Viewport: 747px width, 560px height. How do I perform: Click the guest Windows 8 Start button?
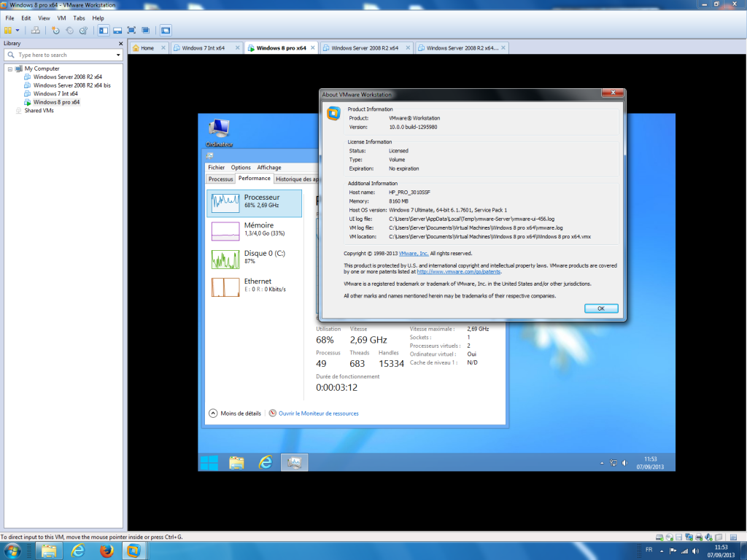tap(209, 462)
